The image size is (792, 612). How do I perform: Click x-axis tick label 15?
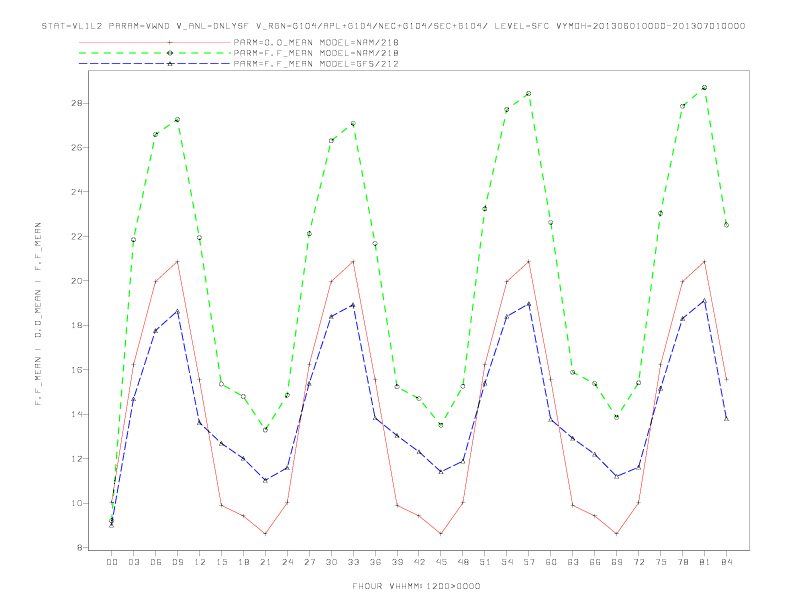click(221, 562)
